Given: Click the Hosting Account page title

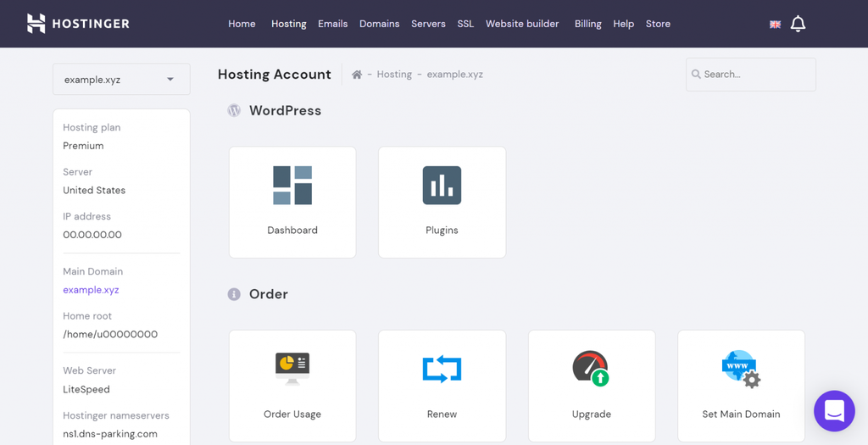Looking at the screenshot, I should click(x=274, y=75).
